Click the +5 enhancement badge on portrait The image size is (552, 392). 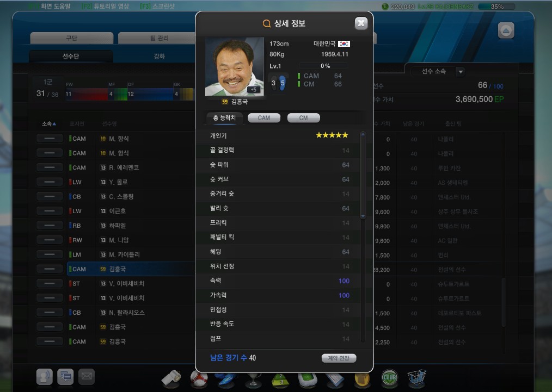(x=254, y=90)
